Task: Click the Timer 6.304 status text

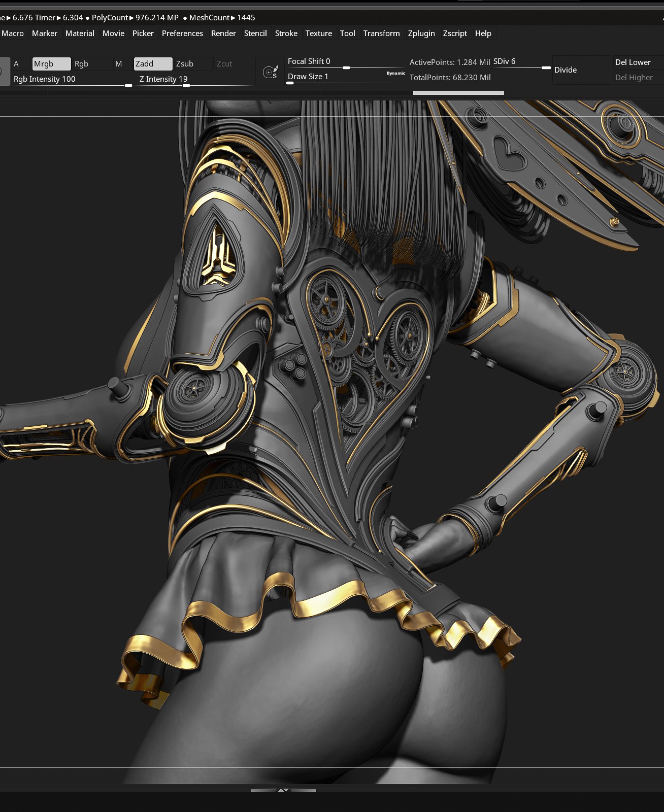Action: pos(59,18)
